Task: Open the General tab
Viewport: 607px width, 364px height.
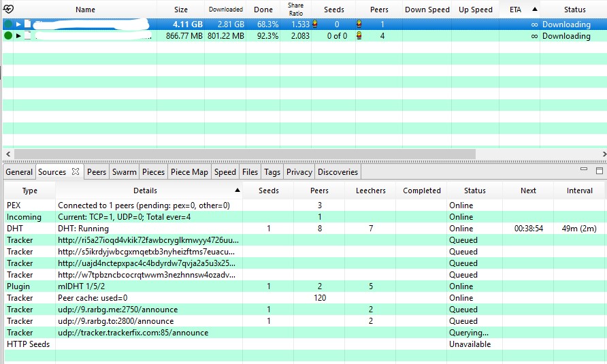Action: (x=19, y=172)
